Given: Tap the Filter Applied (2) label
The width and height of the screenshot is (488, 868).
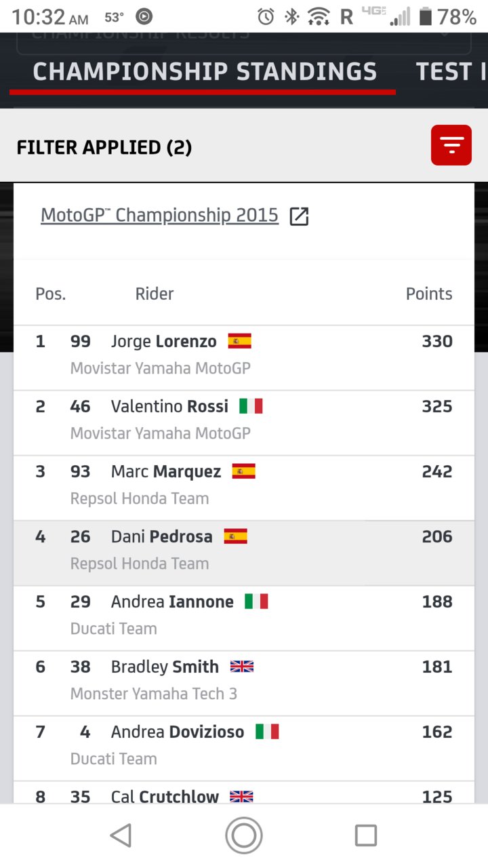Looking at the screenshot, I should pos(104,147).
